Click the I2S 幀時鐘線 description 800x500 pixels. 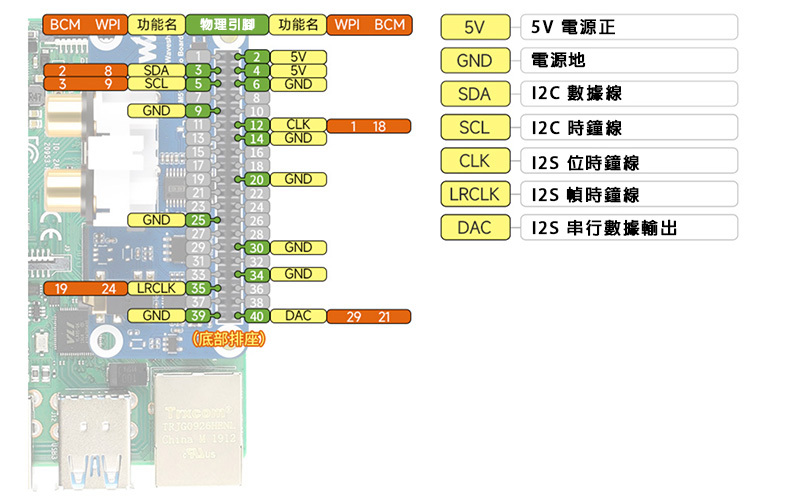(x=629, y=194)
